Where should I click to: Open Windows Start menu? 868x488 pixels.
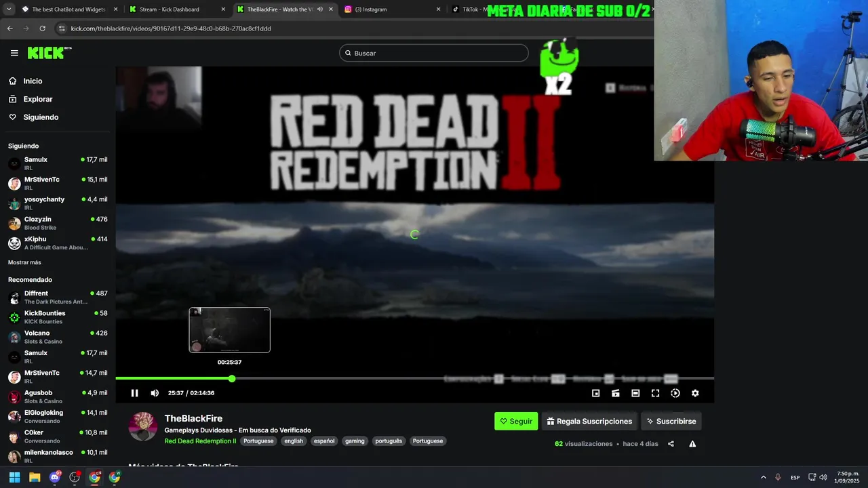click(x=14, y=477)
